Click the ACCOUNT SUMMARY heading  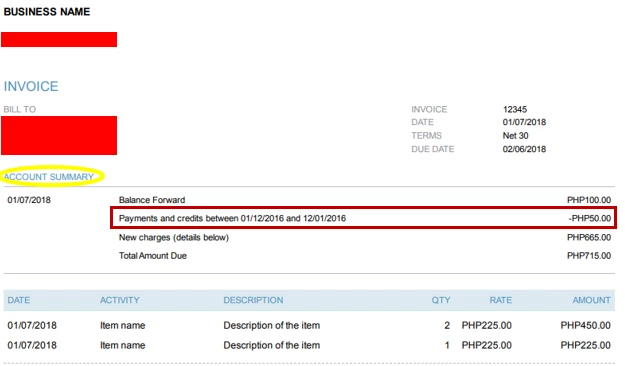click(x=49, y=177)
